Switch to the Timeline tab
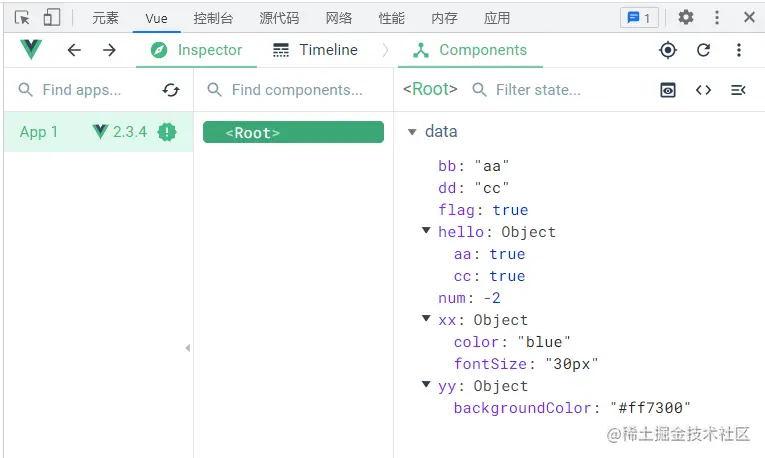The width and height of the screenshot is (765, 458). pyautogui.click(x=315, y=50)
